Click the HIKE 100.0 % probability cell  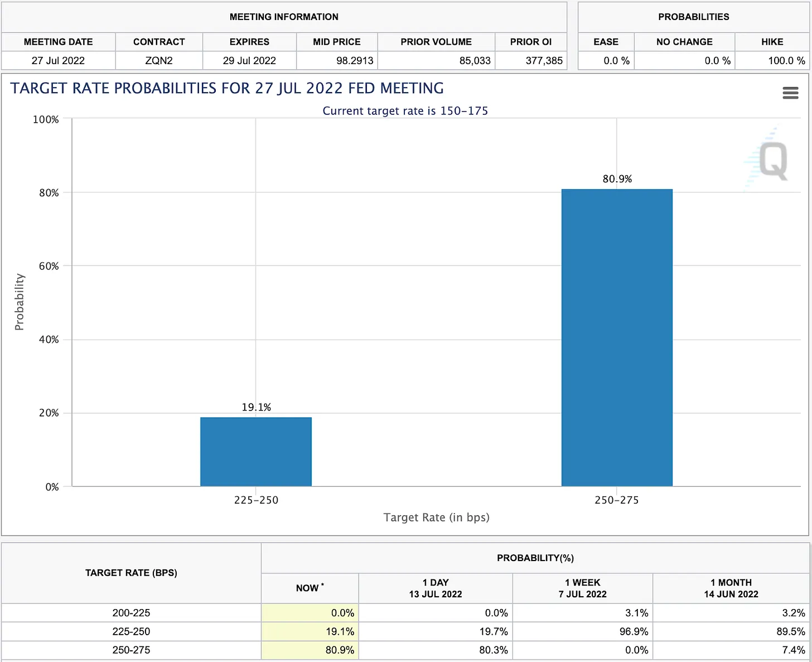point(786,61)
